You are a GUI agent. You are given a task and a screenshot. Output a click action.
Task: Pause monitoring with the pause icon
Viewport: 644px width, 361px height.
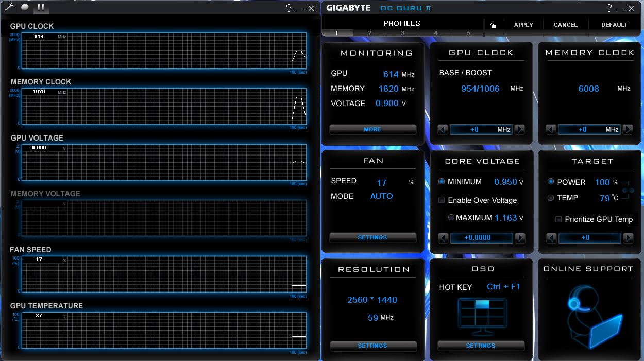pos(41,7)
